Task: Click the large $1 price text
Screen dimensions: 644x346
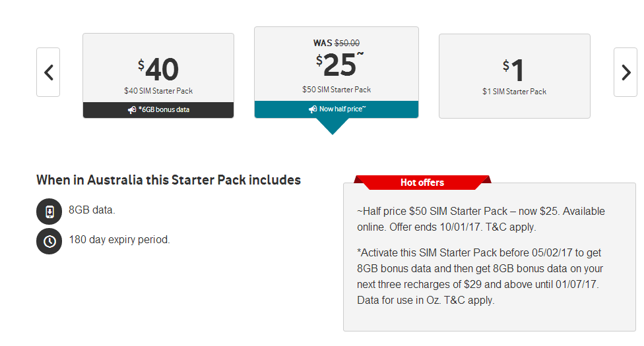Action: click(513, 70)
